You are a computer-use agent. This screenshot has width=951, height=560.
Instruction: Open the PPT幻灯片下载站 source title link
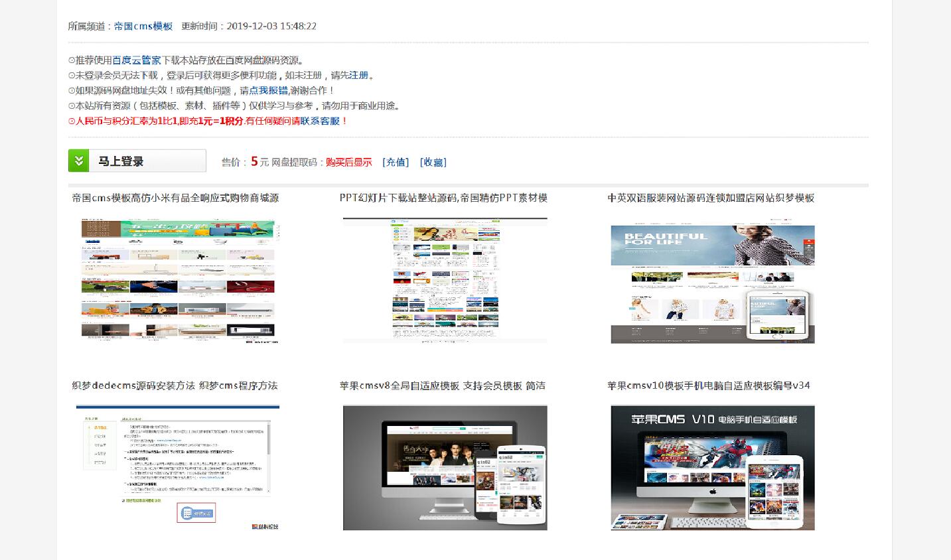point(443,198)
